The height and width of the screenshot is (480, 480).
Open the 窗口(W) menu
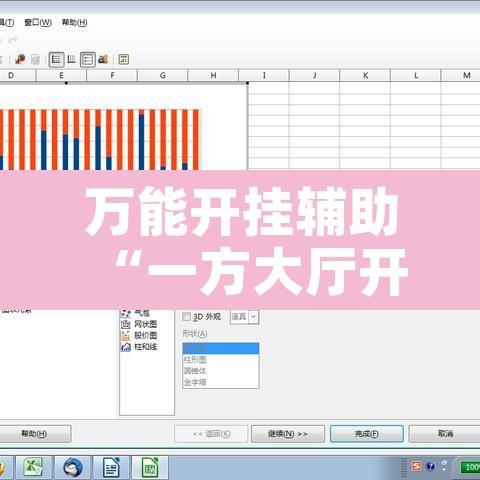[38, 22]
